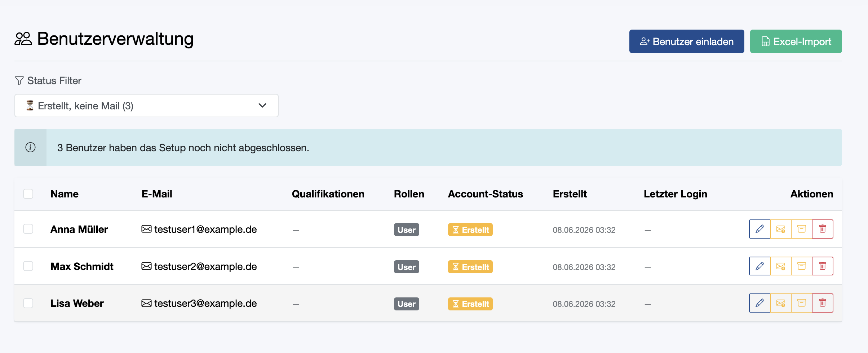Image resolution: width=868 pixels, height=353 pixels.
Task: Click the users icon beside Benutzerverwaltung
Action: point(23,39)
